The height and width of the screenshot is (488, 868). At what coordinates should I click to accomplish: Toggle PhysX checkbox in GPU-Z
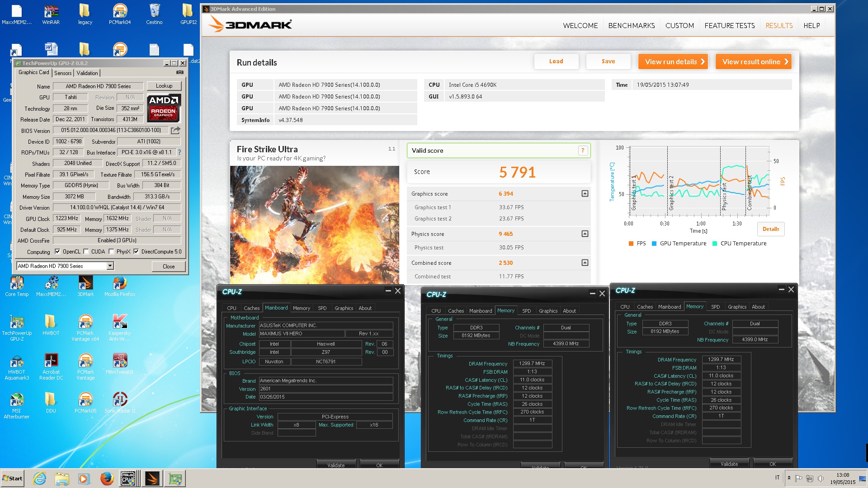(111, 252)
